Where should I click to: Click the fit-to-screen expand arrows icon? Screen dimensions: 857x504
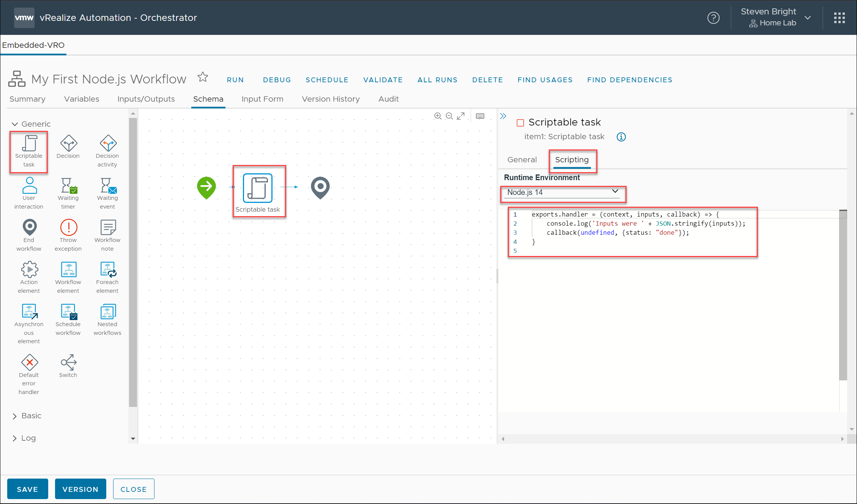(461, 116)
